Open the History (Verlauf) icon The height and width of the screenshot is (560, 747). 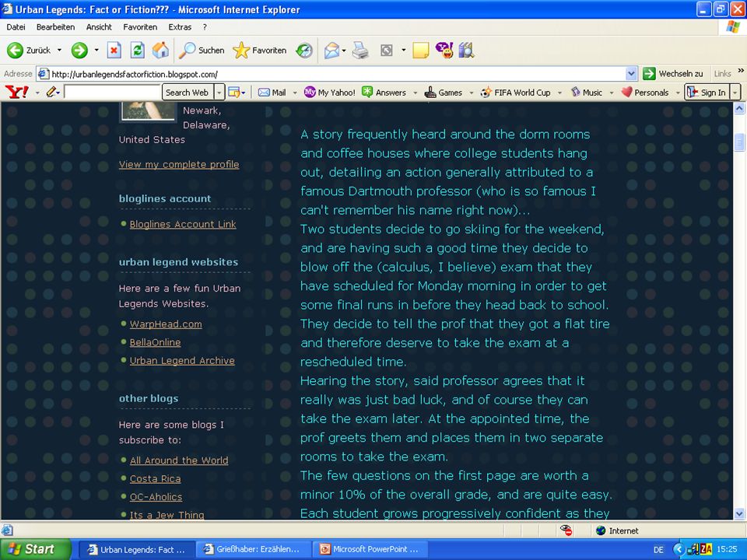304,50
